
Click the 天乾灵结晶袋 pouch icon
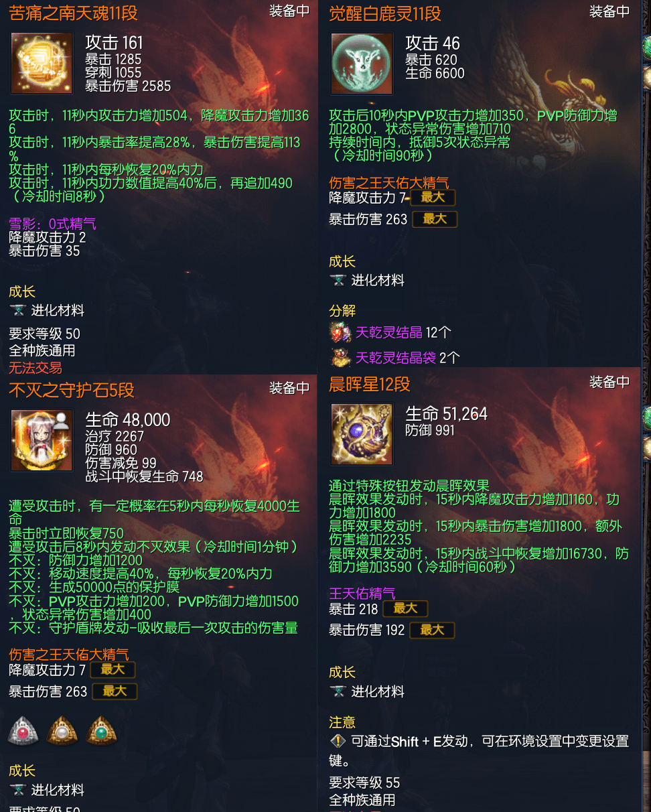pos(340,357)
